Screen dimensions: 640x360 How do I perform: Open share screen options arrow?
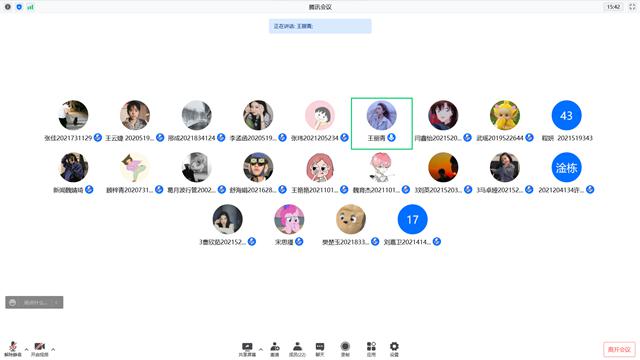click(x=261, y=349)
